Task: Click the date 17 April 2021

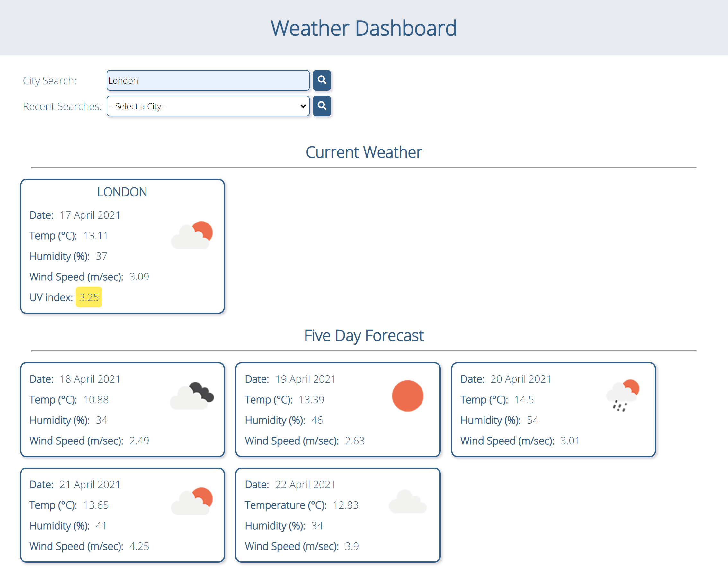Action: pyautogui.click(x=90, y=215)
